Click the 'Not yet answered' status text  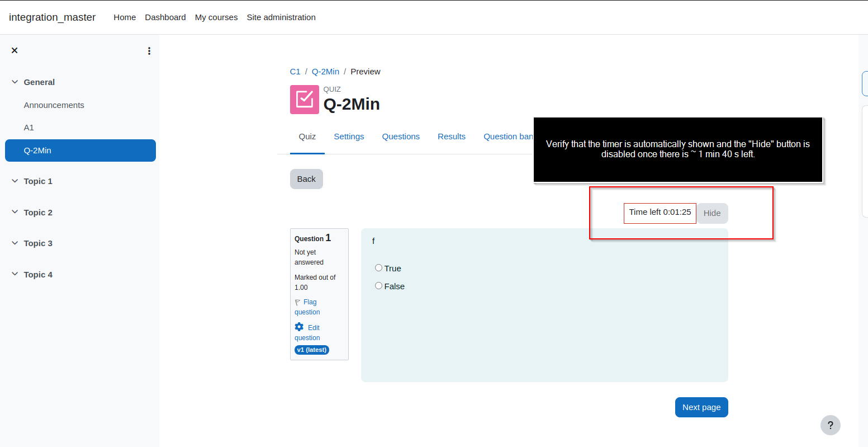(309, 257)
